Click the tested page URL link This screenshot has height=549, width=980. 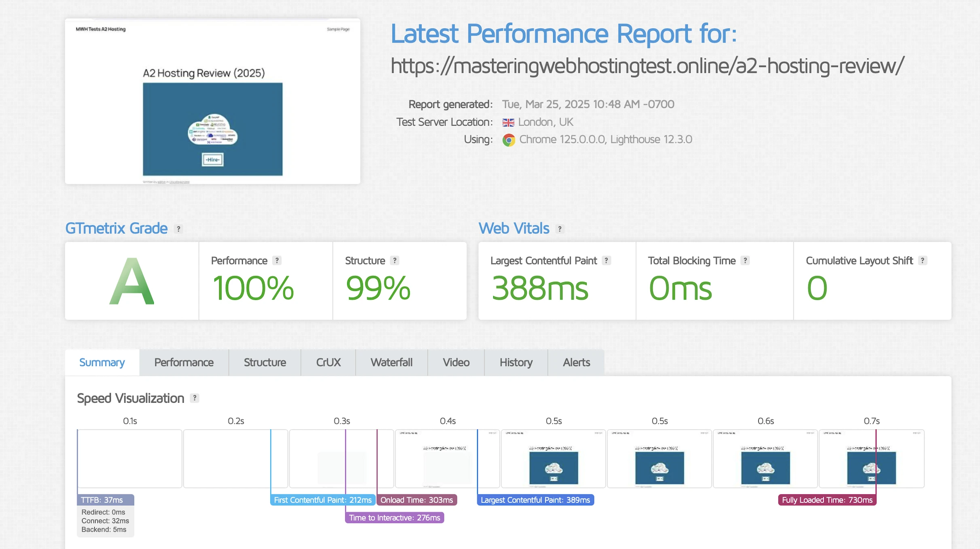click(647, 65)
